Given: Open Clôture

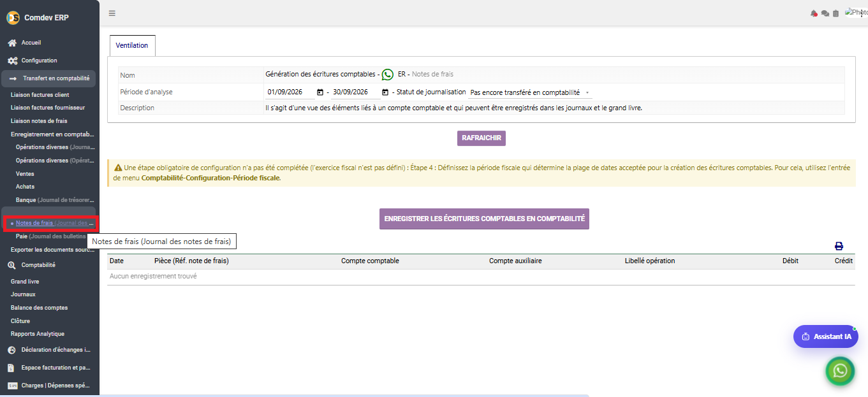Looking at the screenshot, I should pyautogui.click(x=20, y=321).
